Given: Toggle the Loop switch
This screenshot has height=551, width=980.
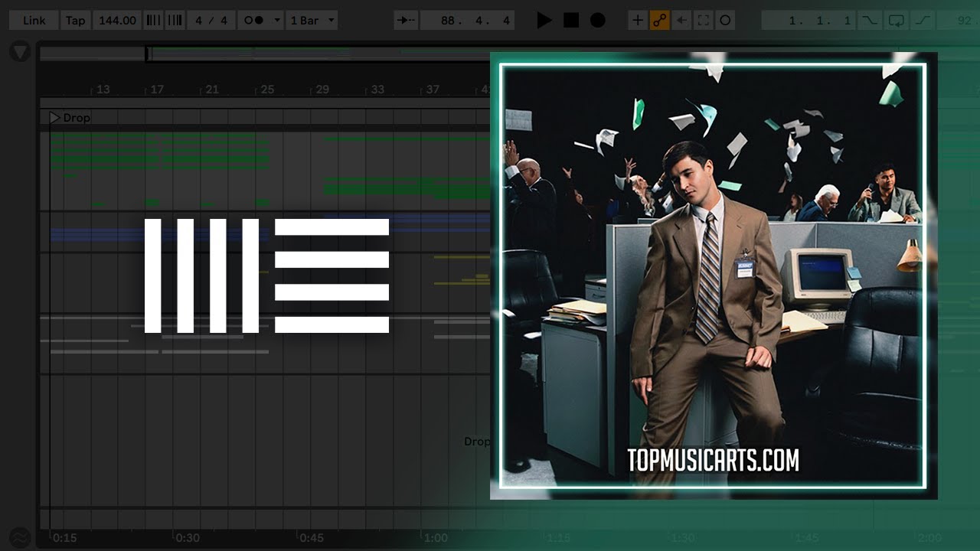Looking at the screenshot, I should (896, 21).
